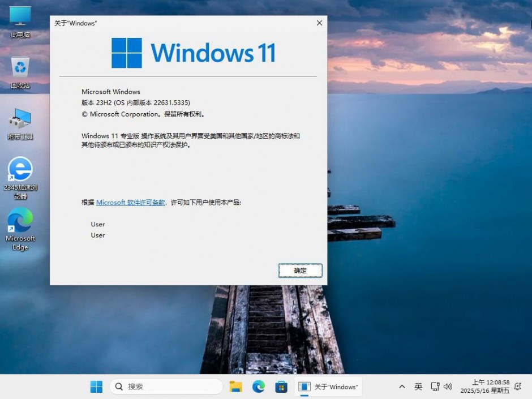Click the Microsoft Windows heading text
Image resolution: width=532 pixels, height=399 pixels.
110,92
